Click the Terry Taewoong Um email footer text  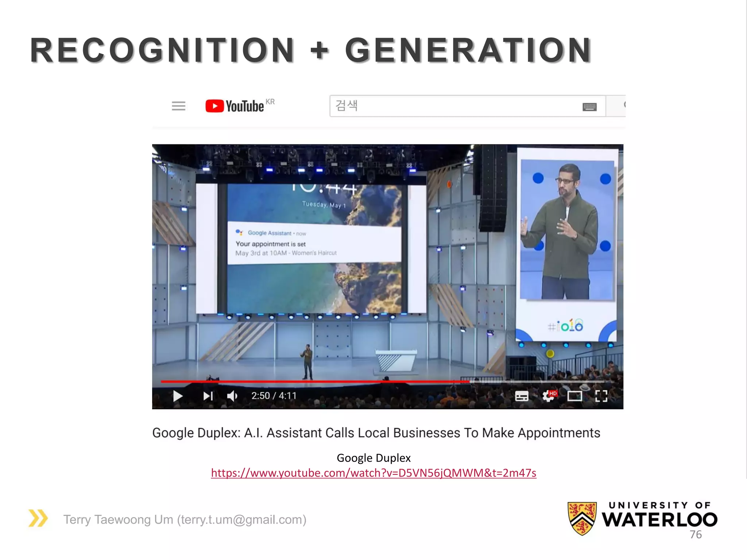coord(185,520)
